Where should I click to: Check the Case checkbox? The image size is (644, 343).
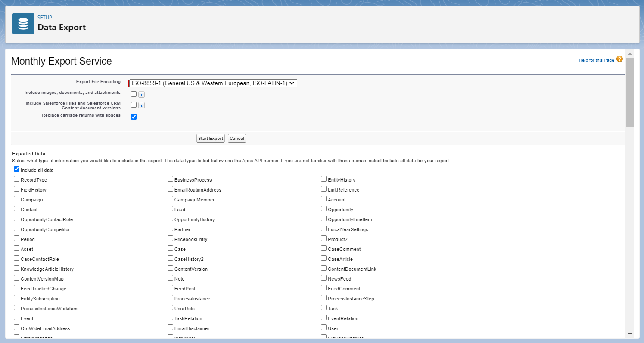click(x=170, y=248)
